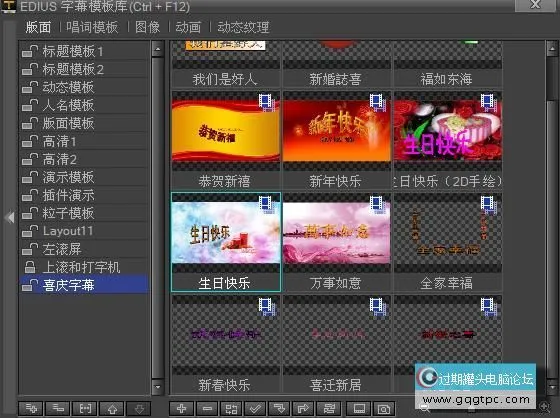Close the EDIUS 字幕模板库 window
560x418 pixels.
click(x=535, y=5)
